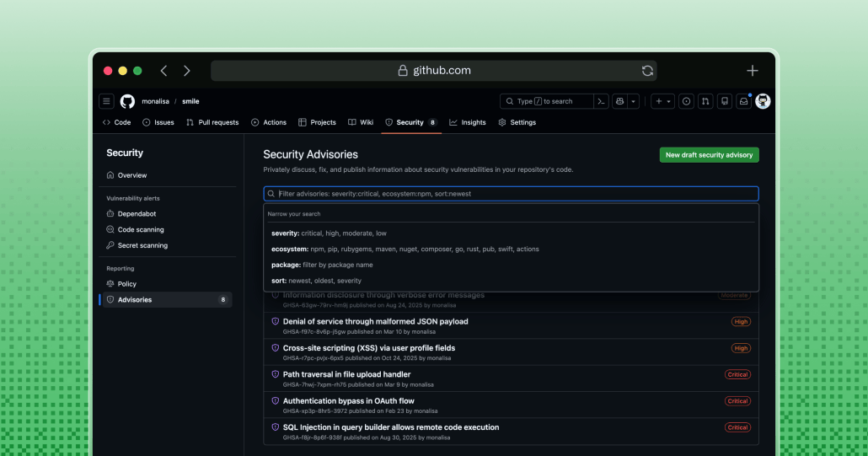This screenshot has width=868, height=456.
Task: Open notifications inbox icon
Action: click(x=743, y=101)
